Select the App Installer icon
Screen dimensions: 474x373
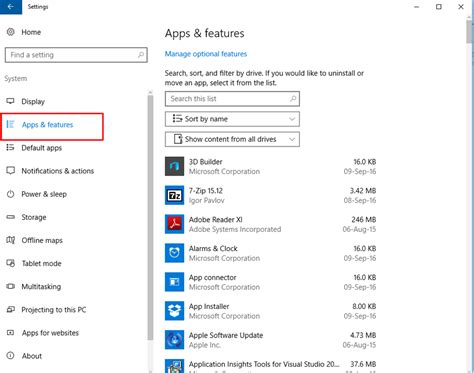point(174,311)
